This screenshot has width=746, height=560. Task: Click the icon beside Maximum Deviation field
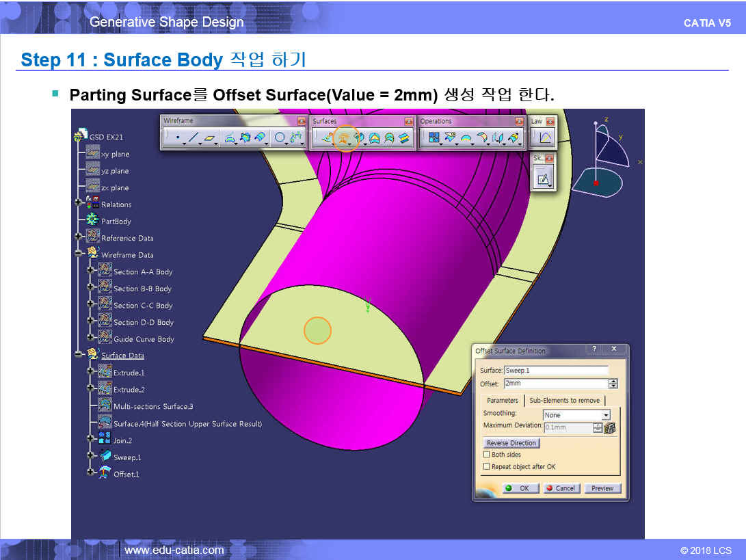(x=610, y=428)
